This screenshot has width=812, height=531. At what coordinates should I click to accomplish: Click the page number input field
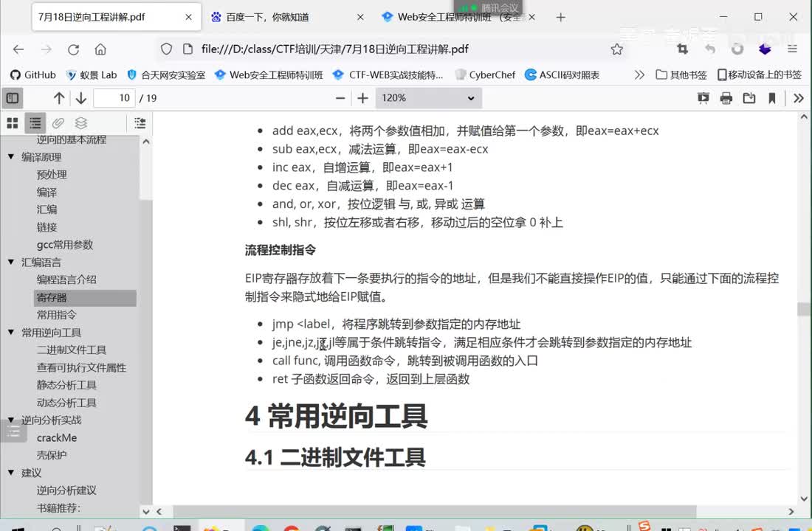click(114, 98)
